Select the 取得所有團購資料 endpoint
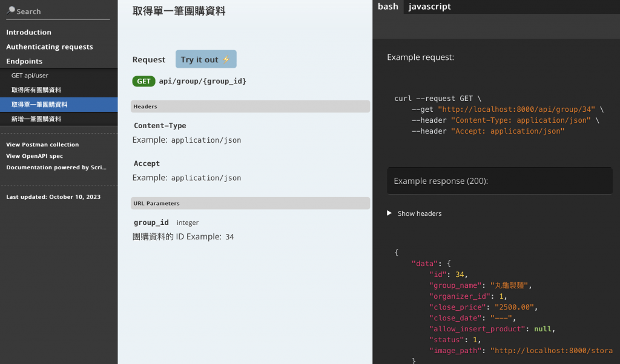The image size is (620, 364). [36, 90]
